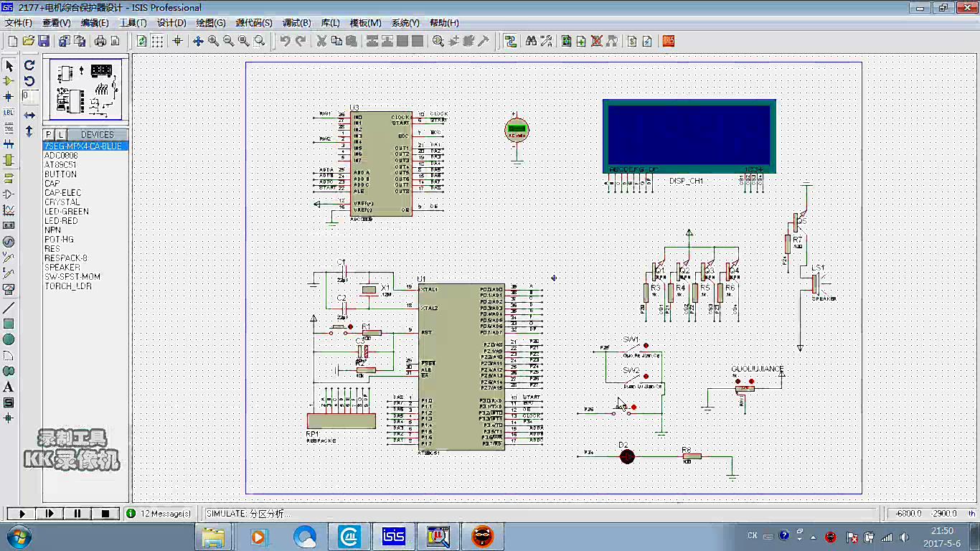Open the 12 Message(s) log indicator

click(158, 514)
